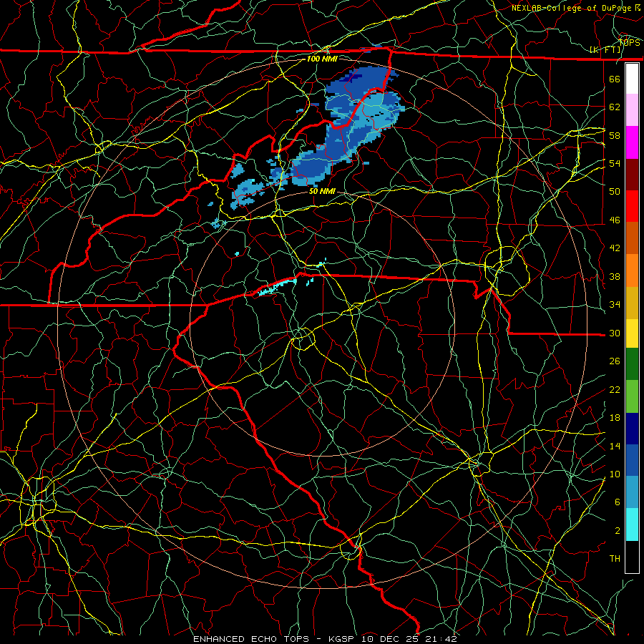Click the legend value 66
The width and height of the screenshot is (644, 644).
615,79
